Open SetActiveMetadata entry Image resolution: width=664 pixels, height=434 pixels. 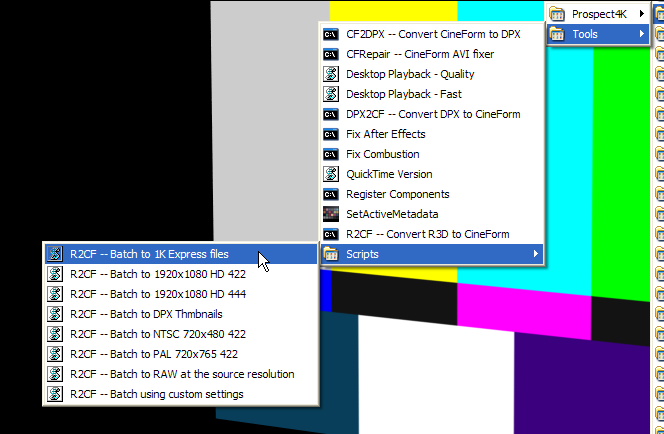pyautogui.click(x=432, y=214)
